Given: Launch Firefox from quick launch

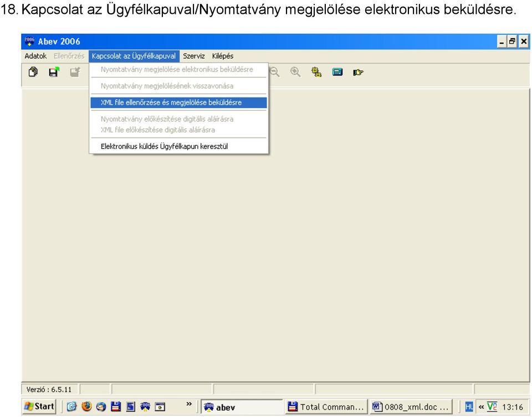Looking at the screenshot, I should coord(86,406).
